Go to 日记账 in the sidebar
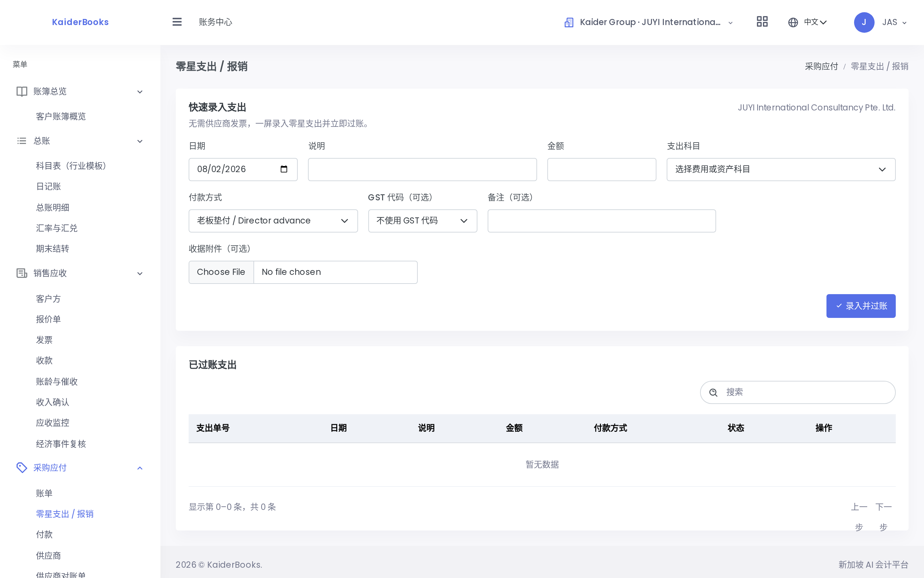Image resolution: width=924 pixels, height=578 pixels. [x=48, y=186]
